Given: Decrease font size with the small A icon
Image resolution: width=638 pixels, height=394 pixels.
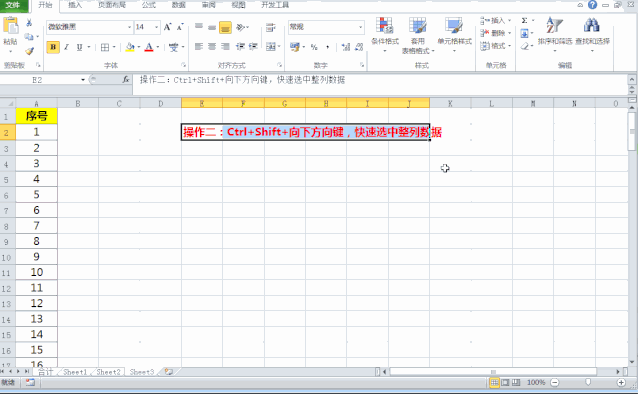Looking at the screenshot, I should point(180,27).
